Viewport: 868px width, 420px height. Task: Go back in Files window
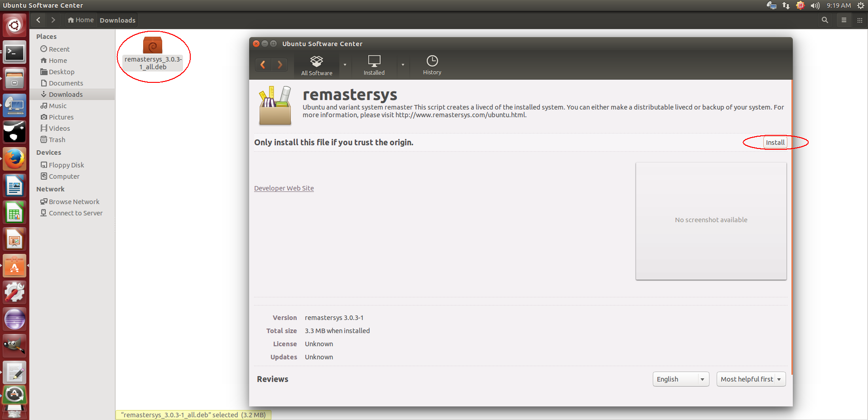tap(39, 20)
